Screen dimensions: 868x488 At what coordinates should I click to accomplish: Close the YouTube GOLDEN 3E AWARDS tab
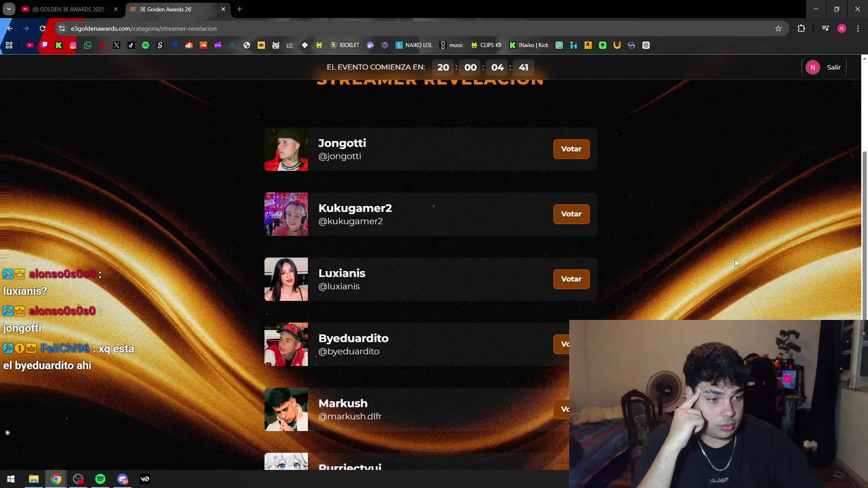[x=115, y=9]
